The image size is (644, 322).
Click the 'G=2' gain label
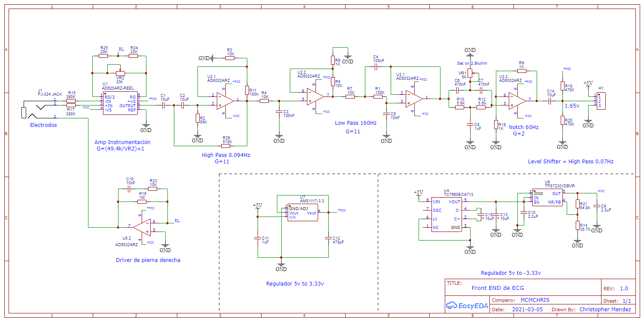pyautogui.click(x=519, y=134)
